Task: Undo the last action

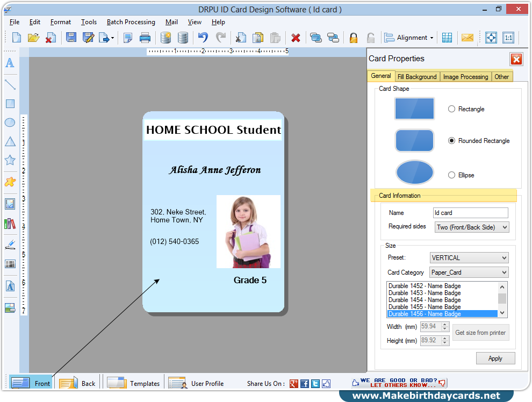Action: point(203,37)
